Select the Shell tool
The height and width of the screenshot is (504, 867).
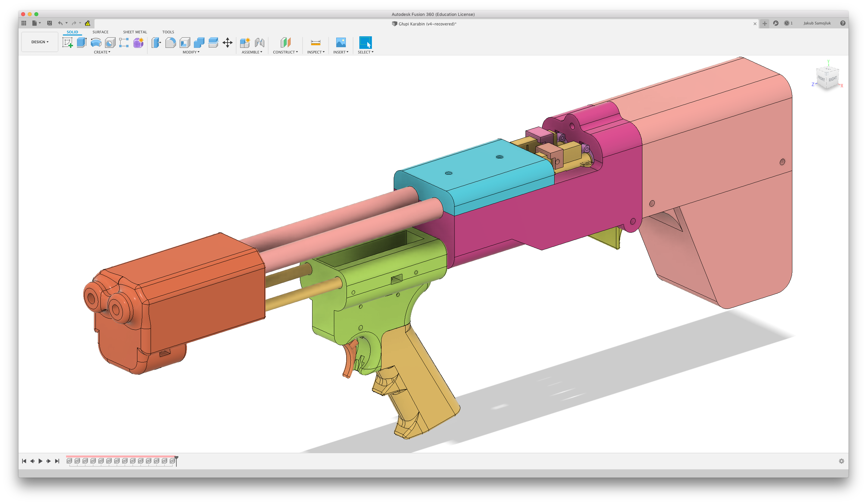tap(185, 43)
